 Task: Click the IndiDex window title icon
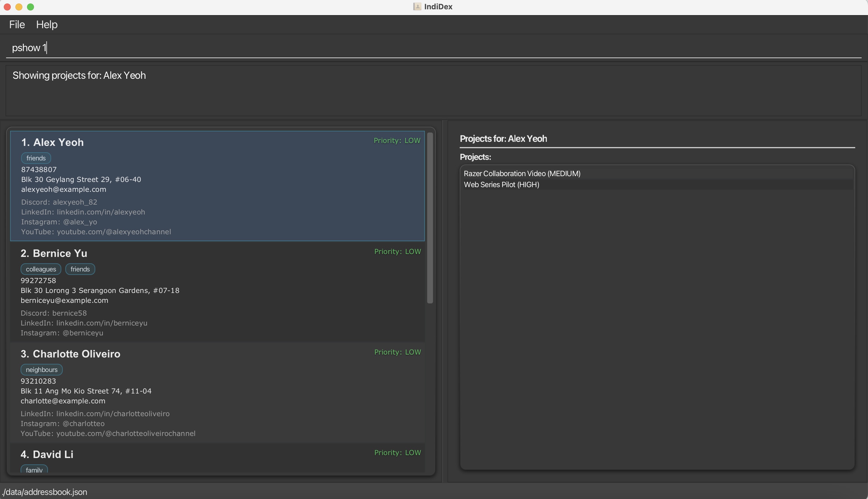pyautogui.click(x=417, y=6)
